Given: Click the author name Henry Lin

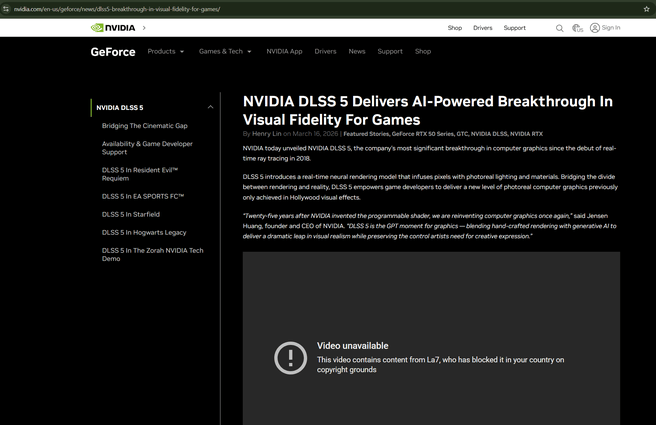Looking at the screenshot, I should click(266, 134).
